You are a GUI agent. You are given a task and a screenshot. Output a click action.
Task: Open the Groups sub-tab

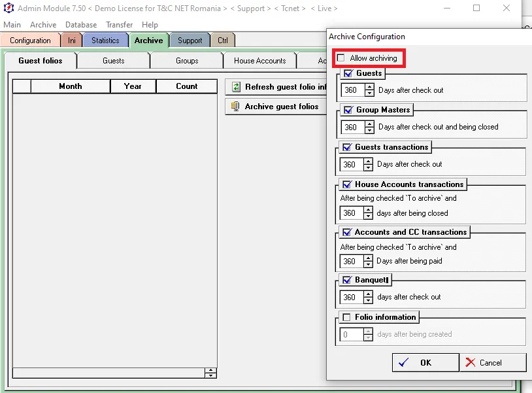[x=187, y=61]
